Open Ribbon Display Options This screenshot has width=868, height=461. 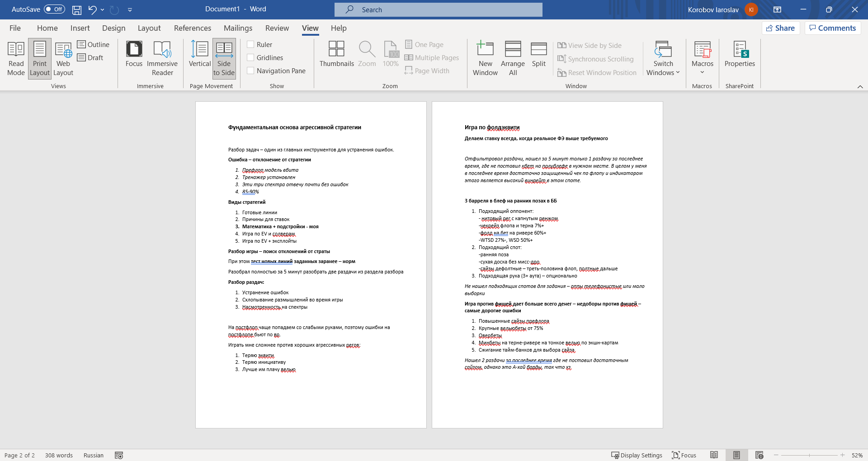click(777, 9)
